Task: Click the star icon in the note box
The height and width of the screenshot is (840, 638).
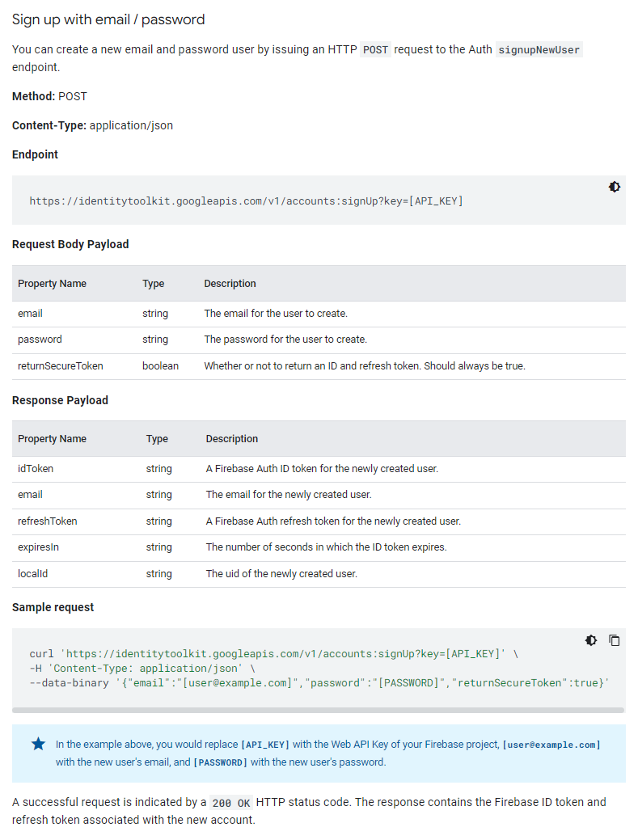Action: [38, 744]
